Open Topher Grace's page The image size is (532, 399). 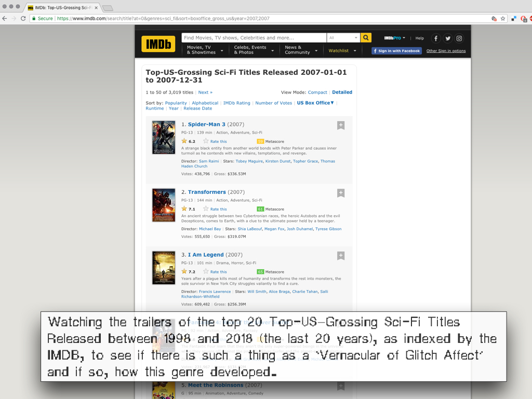305,161
